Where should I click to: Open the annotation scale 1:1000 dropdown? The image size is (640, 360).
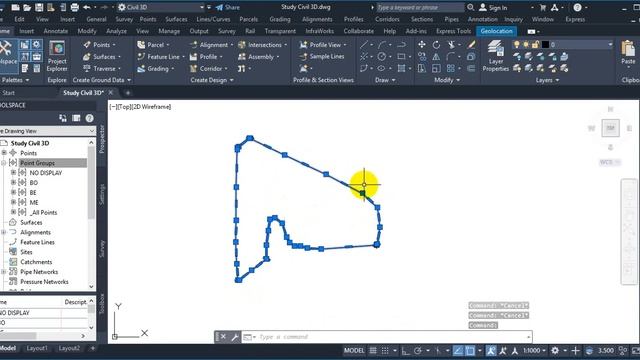(x=534, y=350)
